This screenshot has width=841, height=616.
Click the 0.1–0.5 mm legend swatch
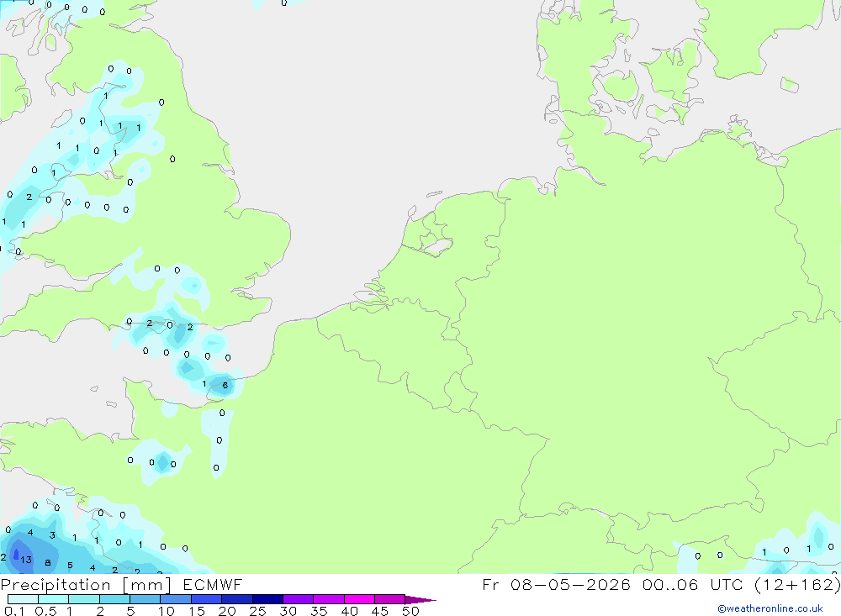coord(23,599)
